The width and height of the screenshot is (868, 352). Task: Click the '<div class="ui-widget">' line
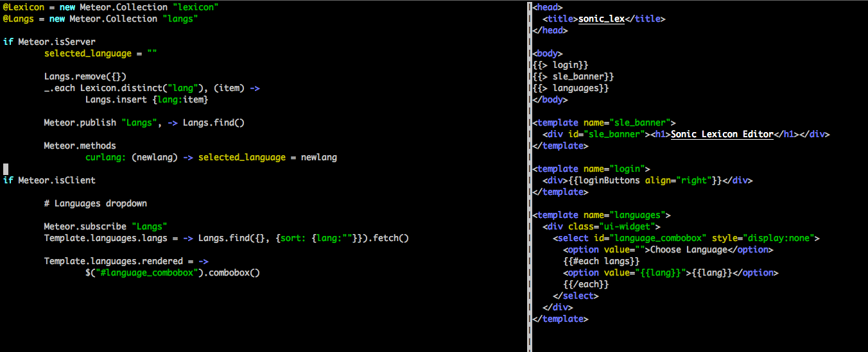coord(602,226)
